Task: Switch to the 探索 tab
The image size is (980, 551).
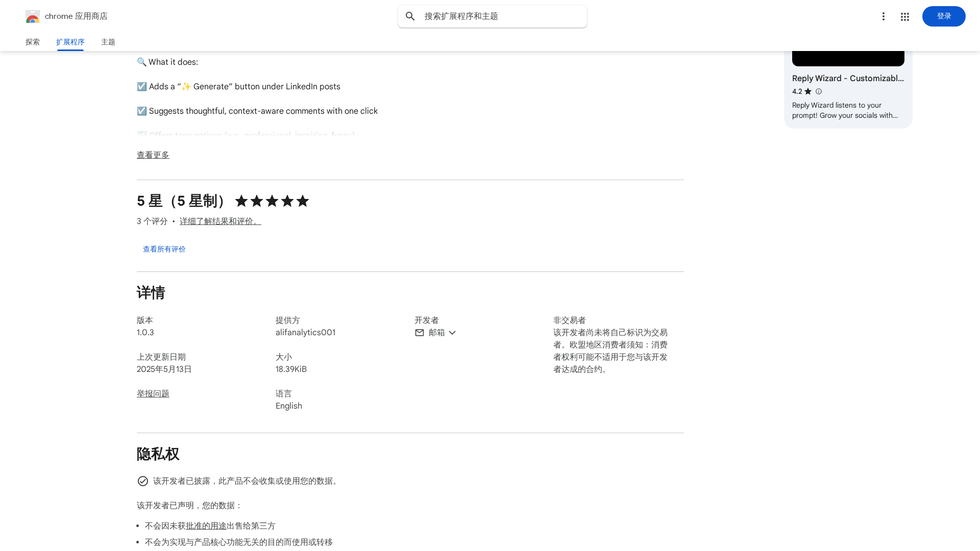Action: [32, 42]
